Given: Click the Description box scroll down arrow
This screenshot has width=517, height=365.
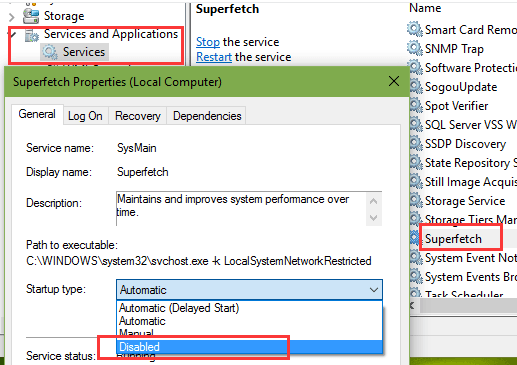Looking at the screenshot, I should (x=373, y=218).
